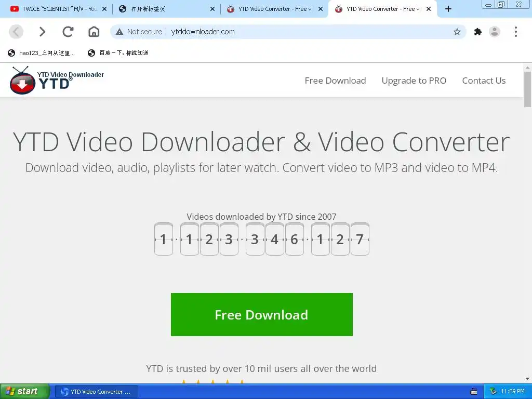The image size is (532, 399).
Task: Open a new tab with the plus button
Action: [448, 9]
